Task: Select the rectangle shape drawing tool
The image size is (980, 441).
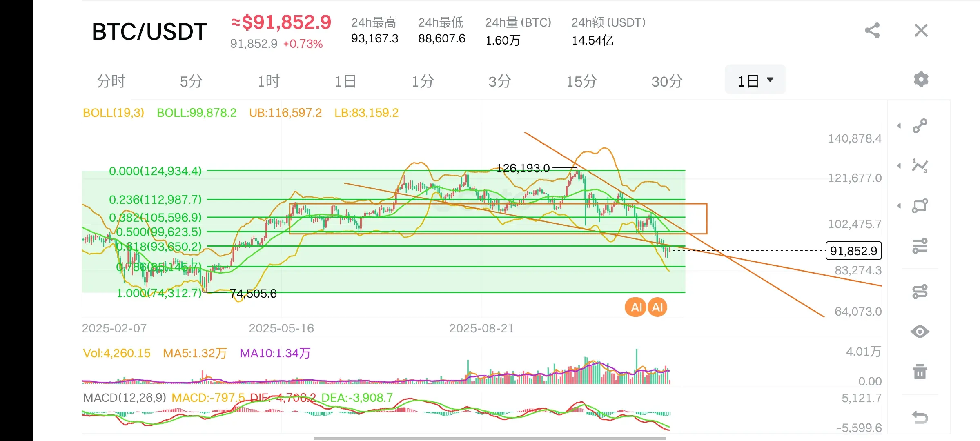Action: pyautogui.click(x=920, y=206)
